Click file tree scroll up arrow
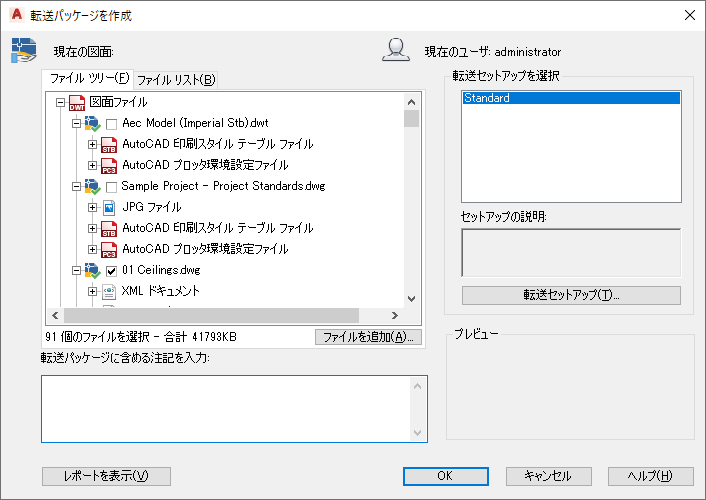The image size is (706, 500). (x=411, y=102)
